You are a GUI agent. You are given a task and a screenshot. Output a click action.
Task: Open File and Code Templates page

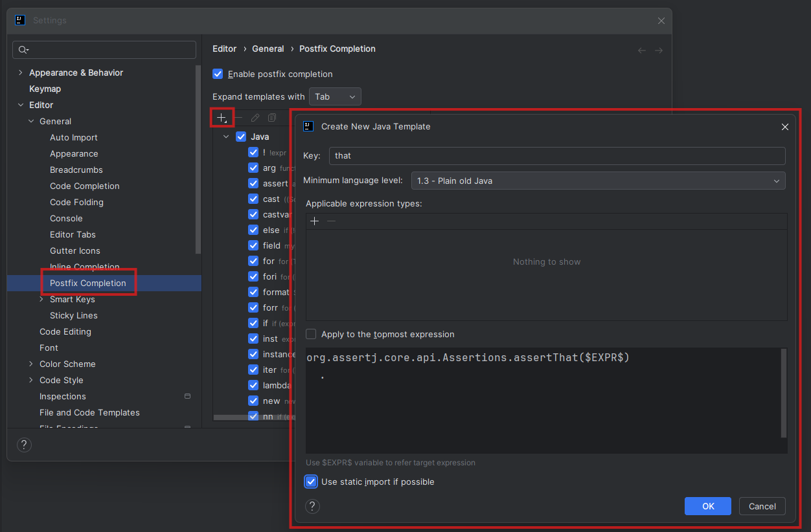(x=89, y=412)
